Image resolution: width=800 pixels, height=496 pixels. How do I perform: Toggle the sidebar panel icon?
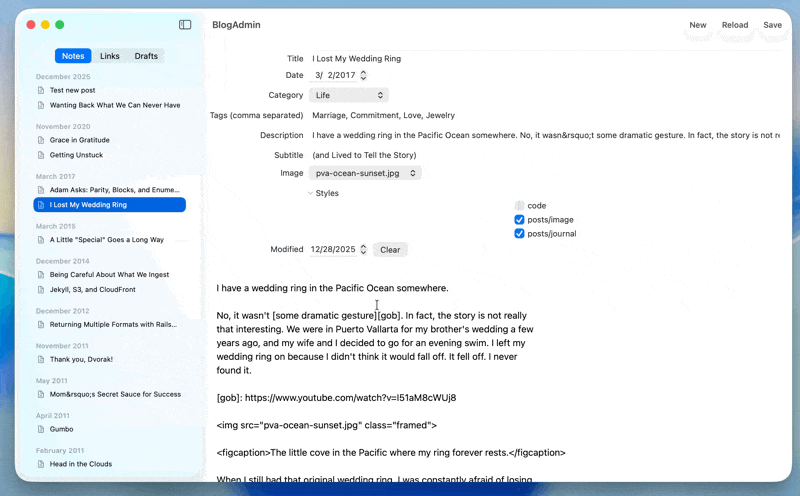tap(185, 24)
